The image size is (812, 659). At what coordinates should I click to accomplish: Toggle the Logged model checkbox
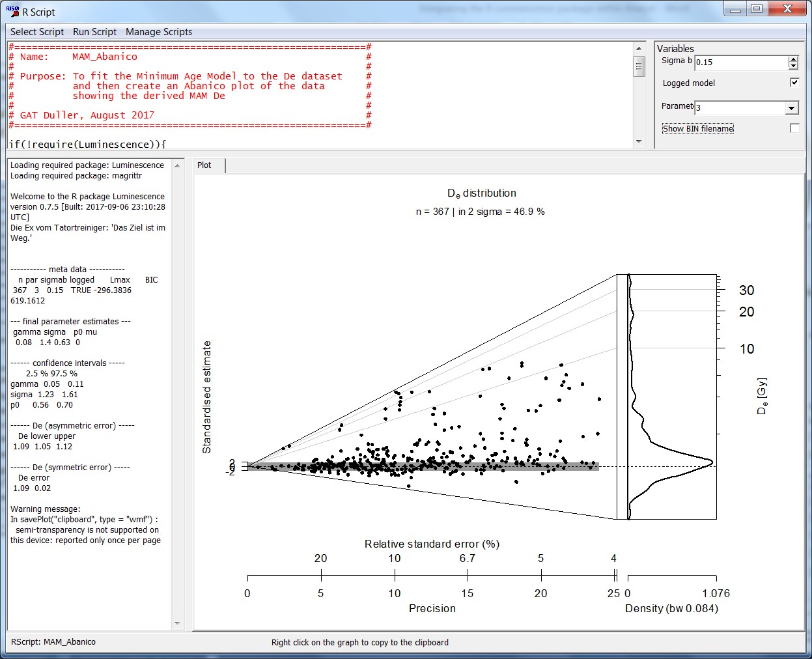pyautogui.click(x=794, y=82)
